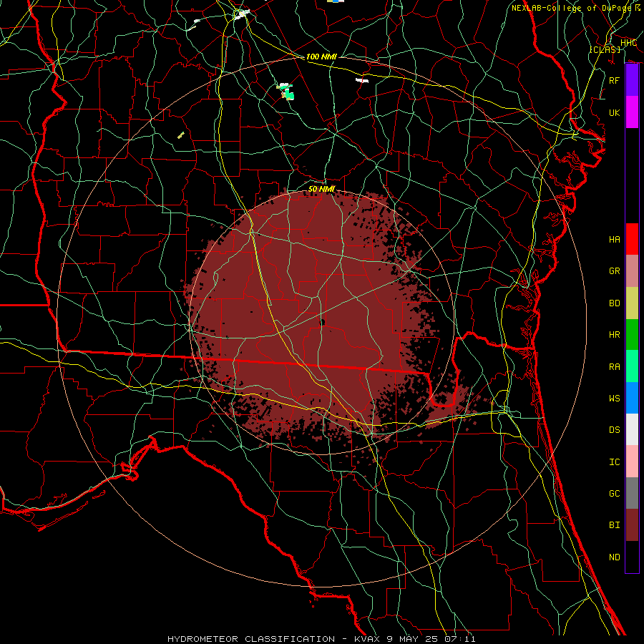This screenshot has height=644, width=644.
Task: Click the NEXLAB-College of DuPage text
Action: (571, 8)
